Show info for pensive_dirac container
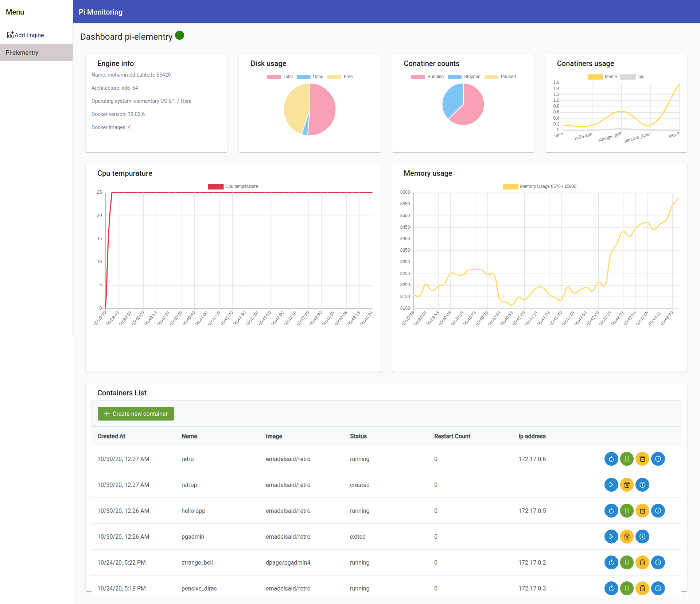This screenshot has width=700, height=604. coord(658,588)
